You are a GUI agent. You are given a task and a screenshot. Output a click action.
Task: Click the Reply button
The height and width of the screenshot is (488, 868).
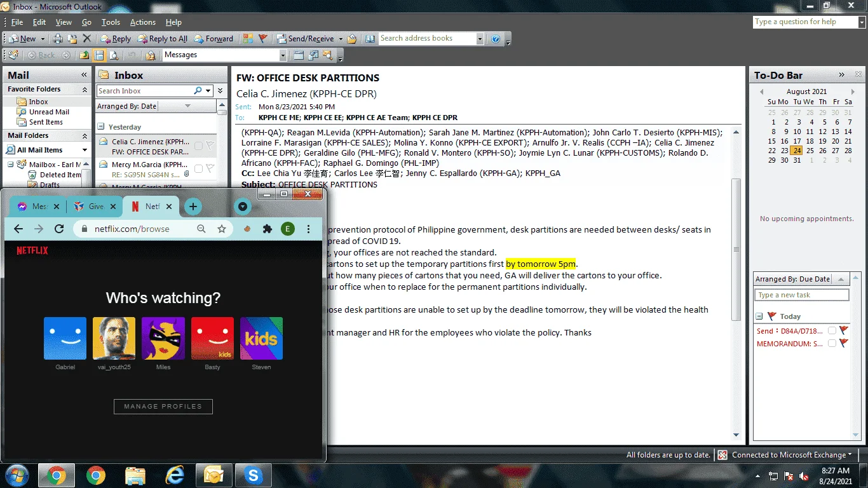116,39
